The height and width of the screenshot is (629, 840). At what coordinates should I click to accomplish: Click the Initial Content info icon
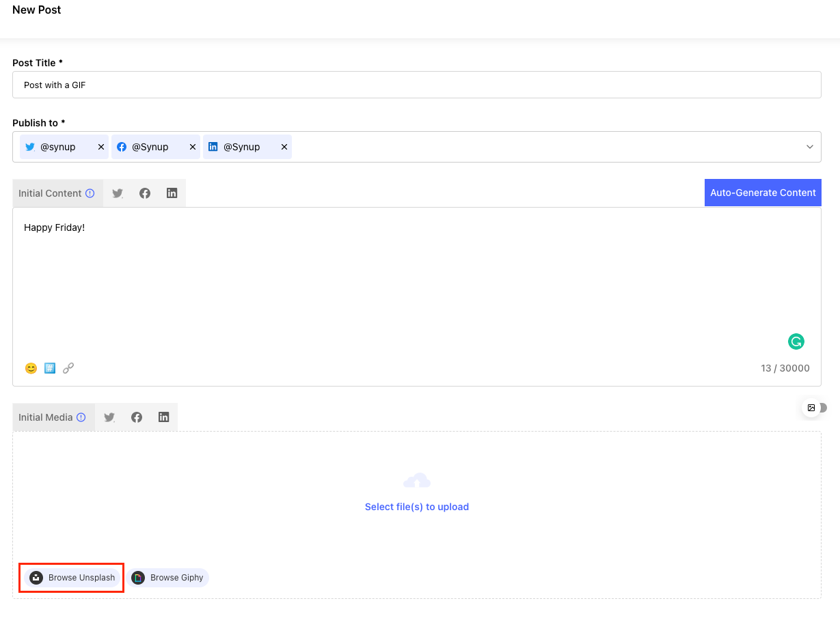click(90, 193)
